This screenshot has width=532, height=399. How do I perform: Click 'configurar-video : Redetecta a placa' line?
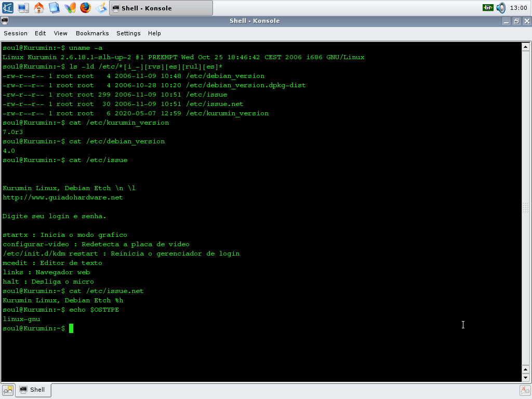pos(96,244)
